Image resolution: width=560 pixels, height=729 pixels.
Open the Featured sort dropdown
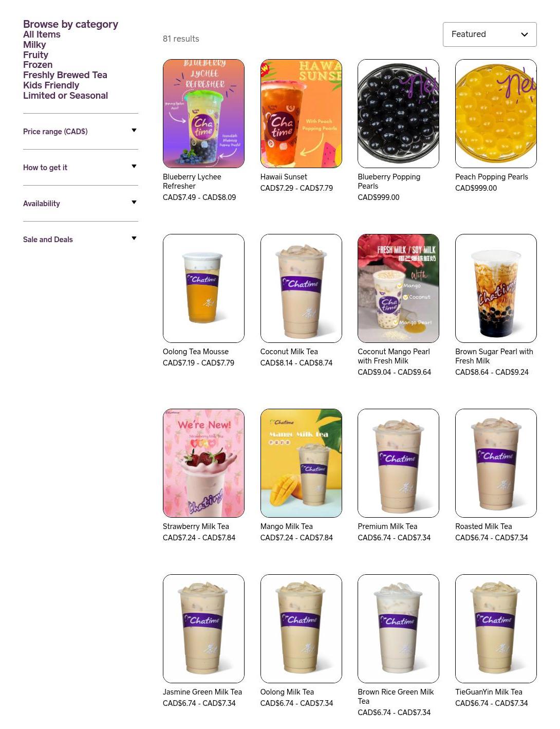point(490,34)
